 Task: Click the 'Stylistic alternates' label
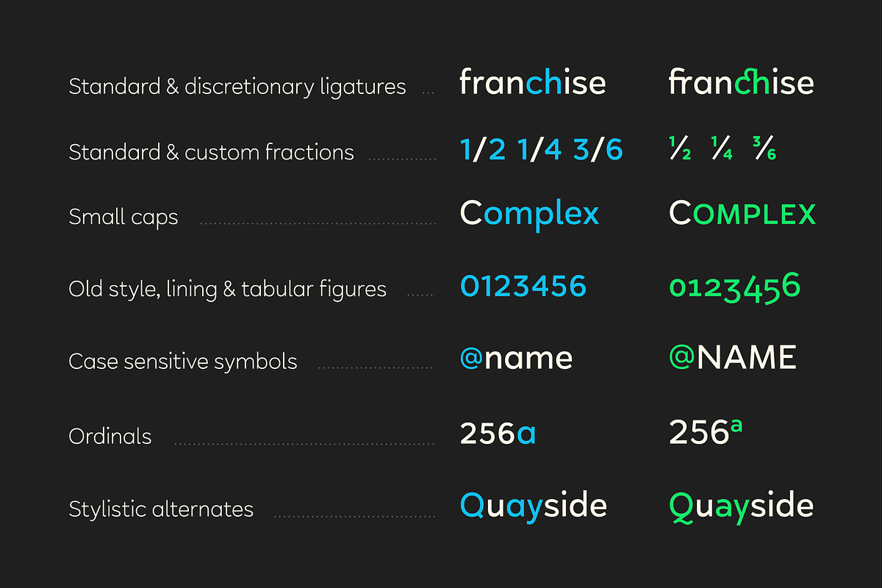[x=161, y=509]
